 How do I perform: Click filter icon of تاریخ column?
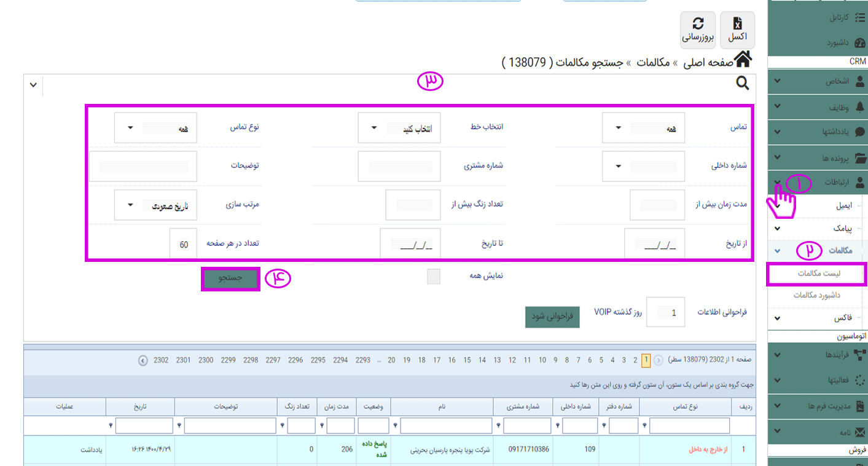tap(111, 425)
